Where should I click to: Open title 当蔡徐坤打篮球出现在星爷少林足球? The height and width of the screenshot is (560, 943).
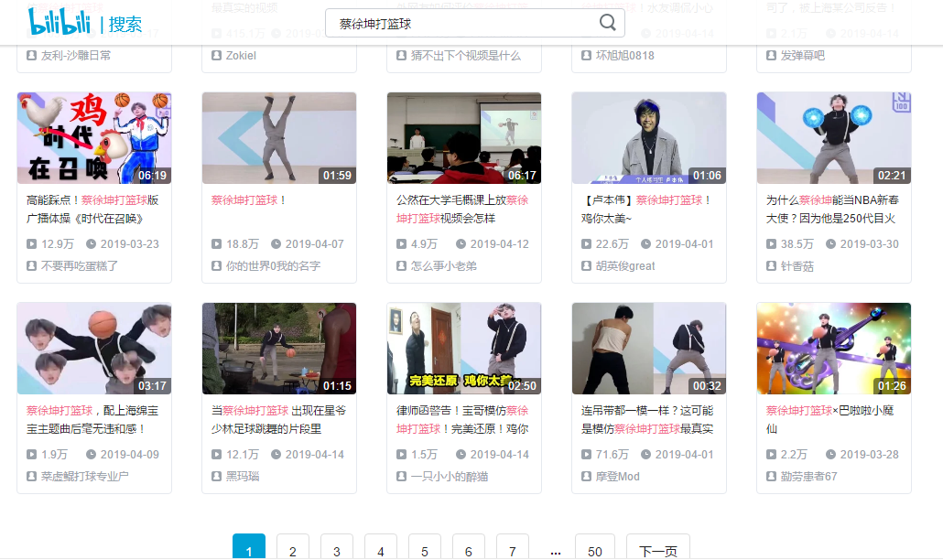(278, 419)
